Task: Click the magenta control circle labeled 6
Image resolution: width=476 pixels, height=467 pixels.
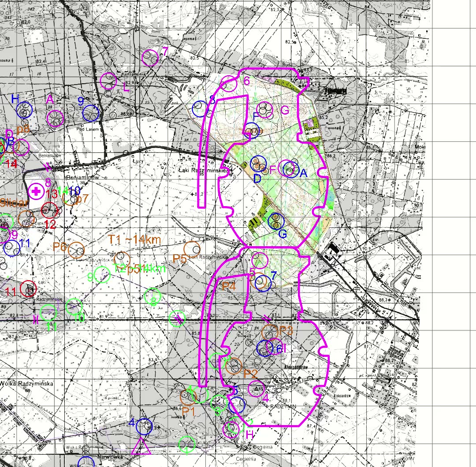Action: 228,84
